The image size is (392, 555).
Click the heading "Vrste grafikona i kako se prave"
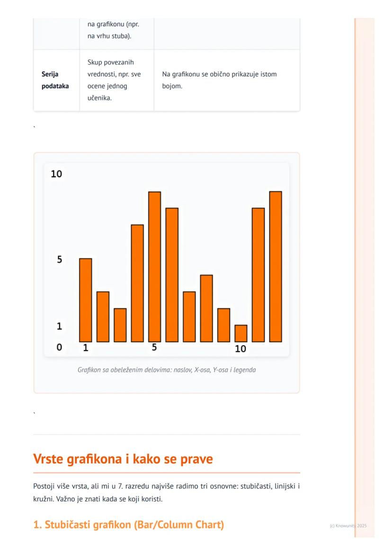pos(123,459)
